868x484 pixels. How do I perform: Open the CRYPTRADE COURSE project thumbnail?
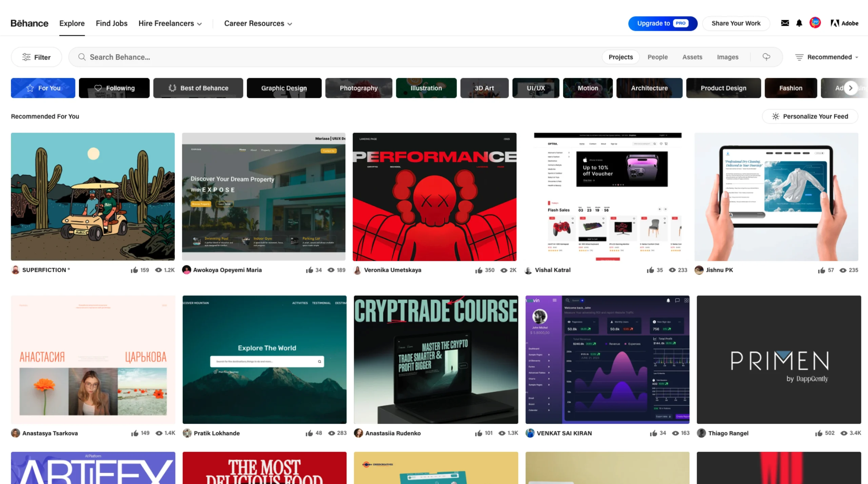(436, 360)
